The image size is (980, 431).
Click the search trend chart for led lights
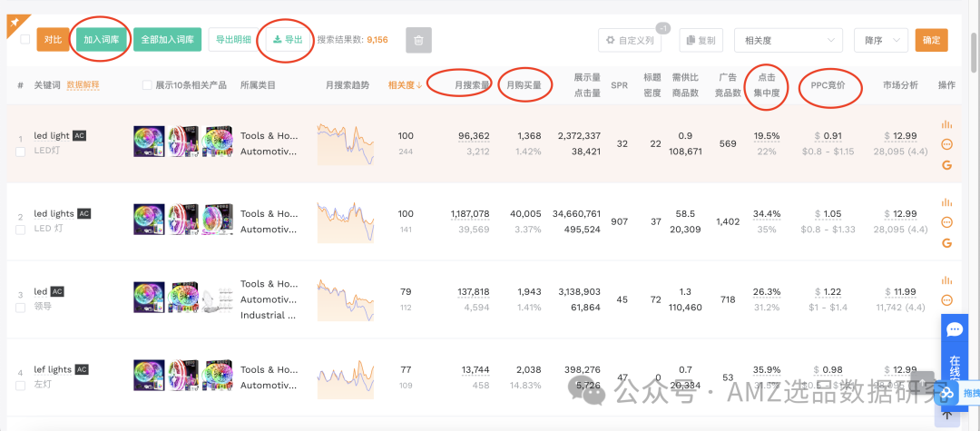346,221
